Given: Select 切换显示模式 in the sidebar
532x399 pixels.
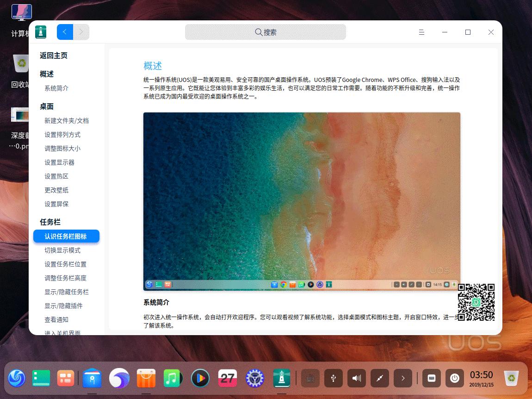Looking at the screenshot, I should (x=62, y=250).
